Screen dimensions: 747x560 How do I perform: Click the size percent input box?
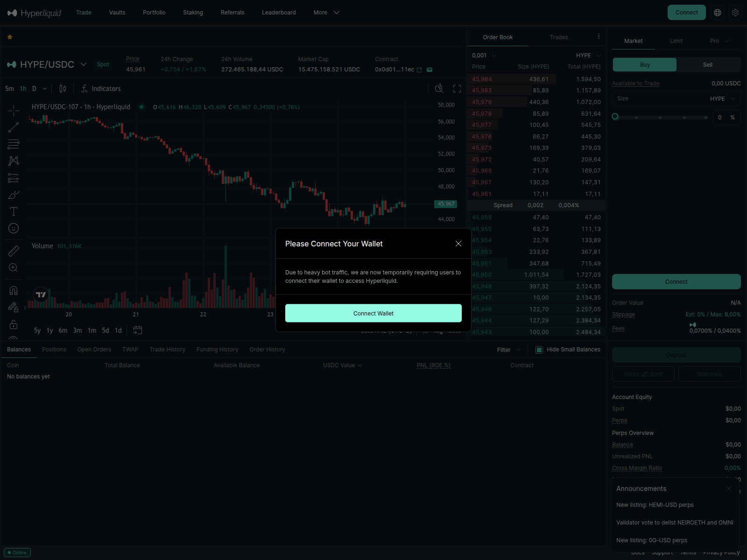tap(726, 118)
